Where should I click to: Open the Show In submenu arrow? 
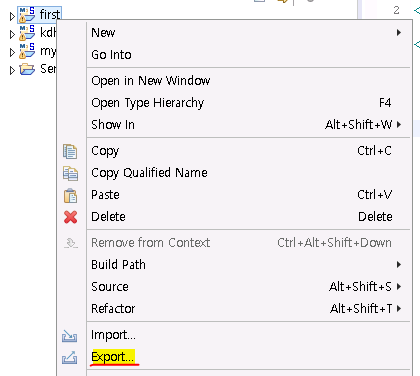coord(399,125)
